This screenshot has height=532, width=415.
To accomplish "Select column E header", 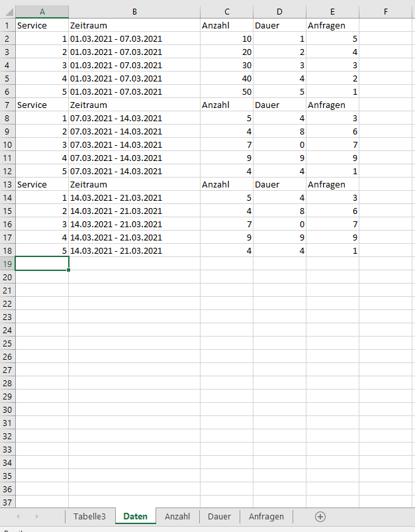I will (332, 12).
